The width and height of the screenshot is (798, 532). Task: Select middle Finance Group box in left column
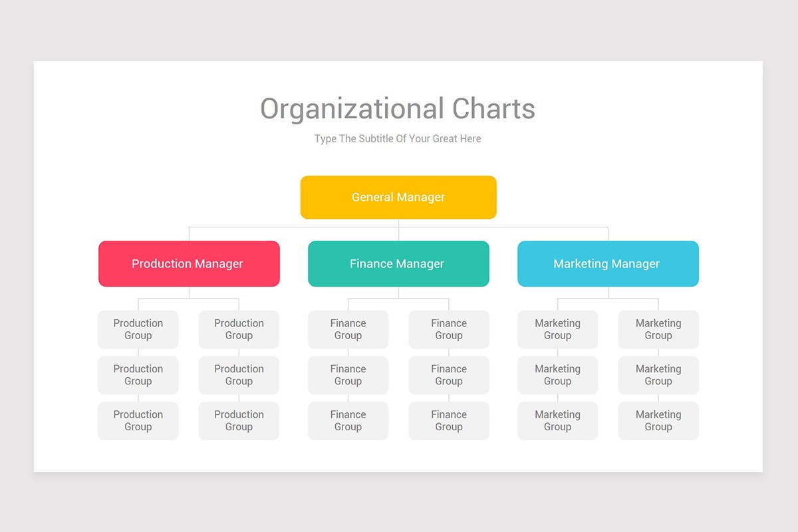348,375
